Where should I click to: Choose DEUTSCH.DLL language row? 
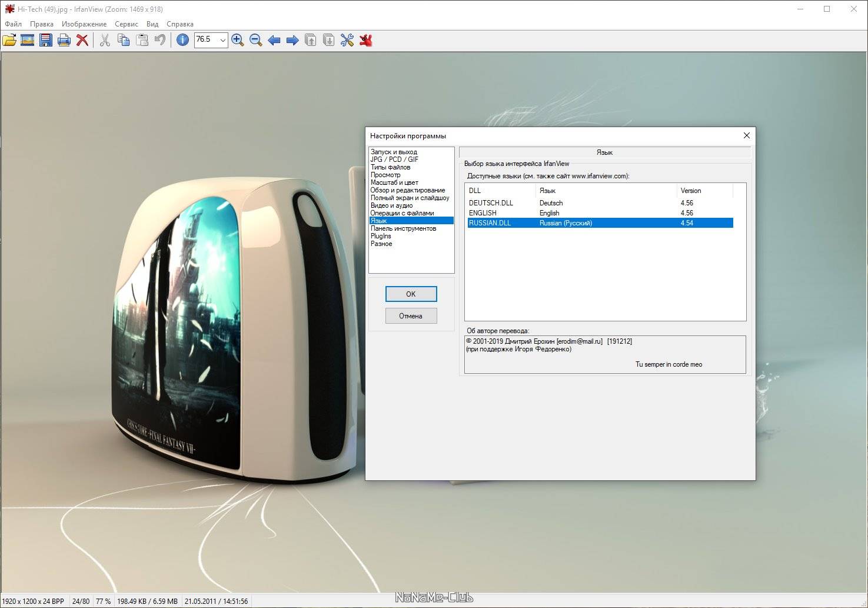click(600, 203)
